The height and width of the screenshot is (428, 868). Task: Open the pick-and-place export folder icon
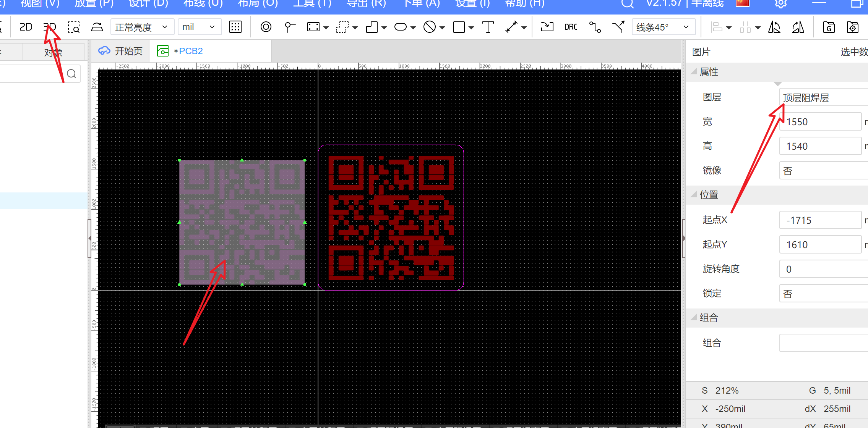(852, 27)
